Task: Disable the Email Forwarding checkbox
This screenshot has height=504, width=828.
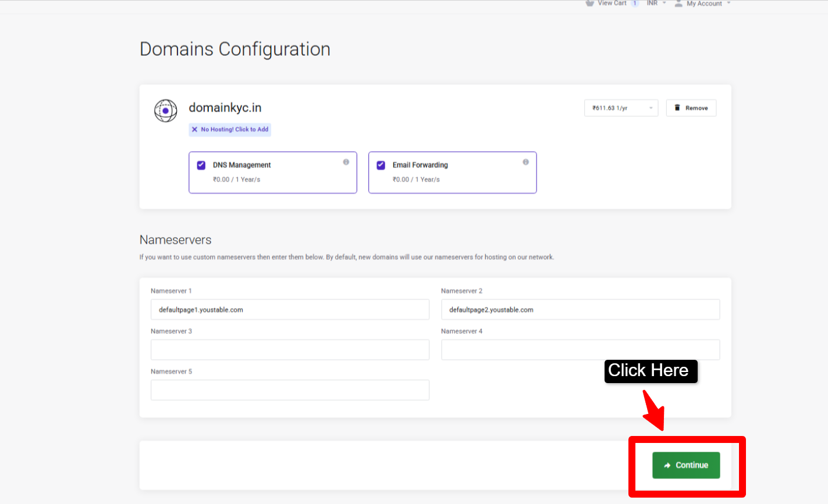Action: (x=381, y=165)
